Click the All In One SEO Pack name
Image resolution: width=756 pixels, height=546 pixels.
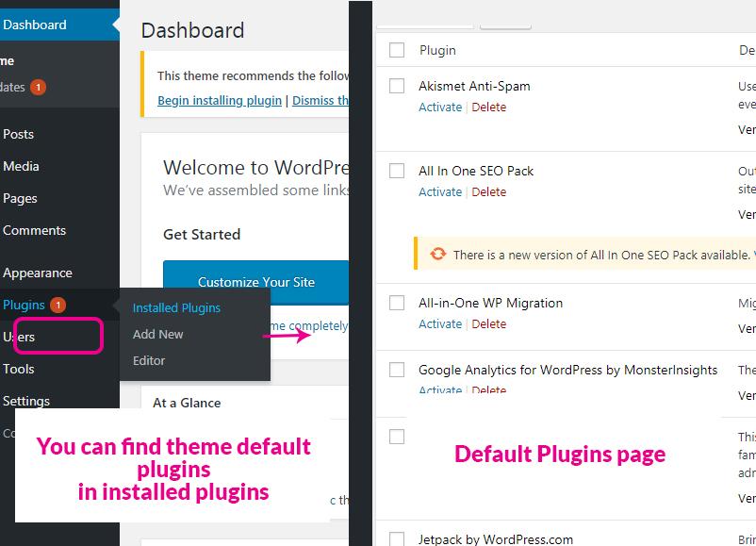[x=476, y=171]
